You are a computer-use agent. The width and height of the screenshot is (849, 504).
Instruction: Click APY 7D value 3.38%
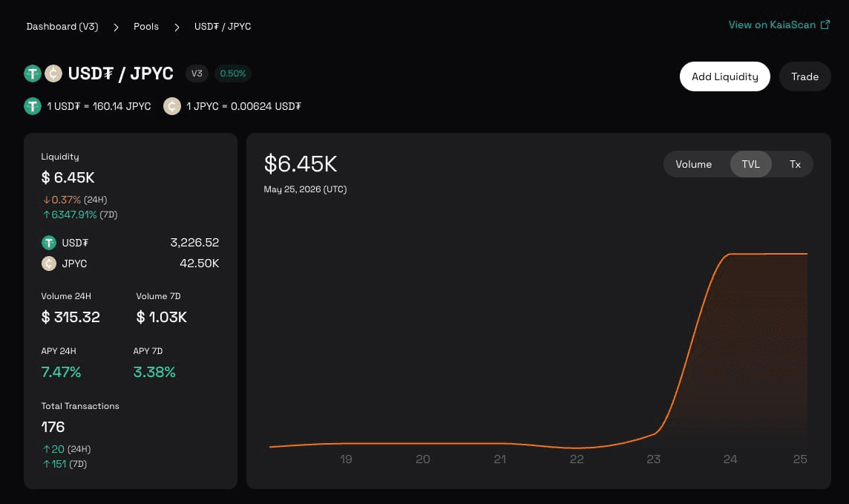point(154,372)
